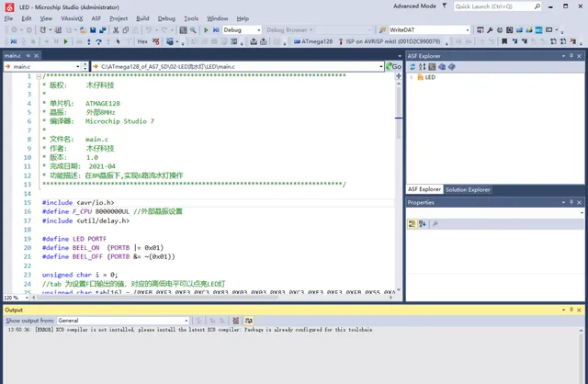Viewport: 588px width, 384px height.
Task: Click line '#include <util/delay.h>'
Action: 85,220
